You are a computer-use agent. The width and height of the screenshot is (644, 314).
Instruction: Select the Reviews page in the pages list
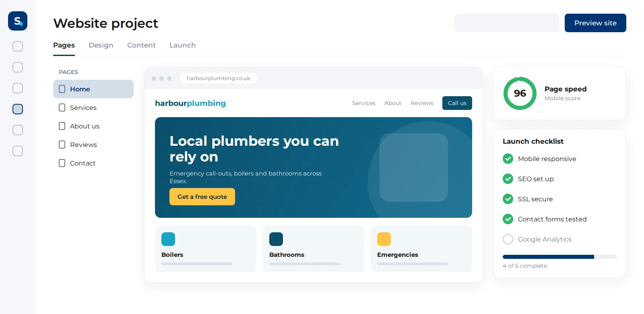pyautogui.click(x=93, y=145)
